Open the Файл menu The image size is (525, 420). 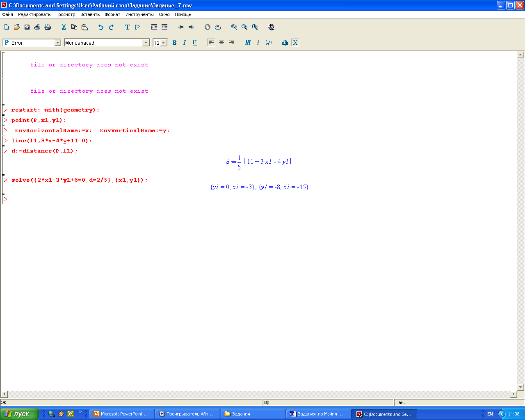click(x=8, y=14)
